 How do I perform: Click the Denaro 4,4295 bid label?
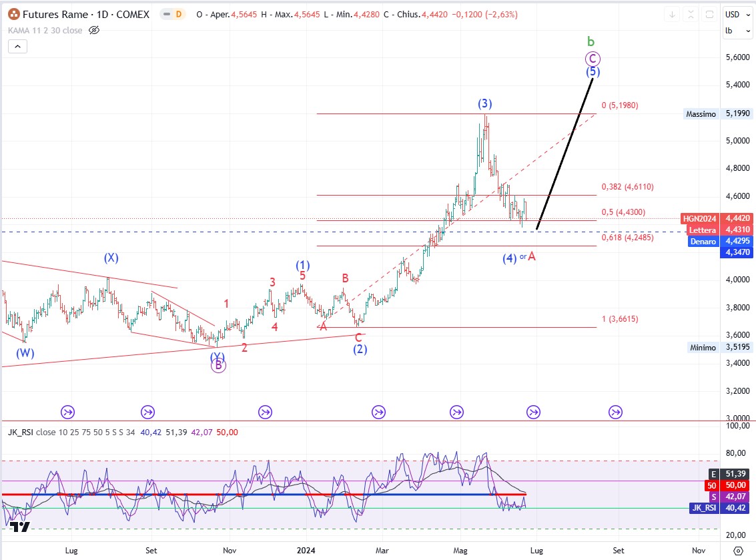click(720, 241)
